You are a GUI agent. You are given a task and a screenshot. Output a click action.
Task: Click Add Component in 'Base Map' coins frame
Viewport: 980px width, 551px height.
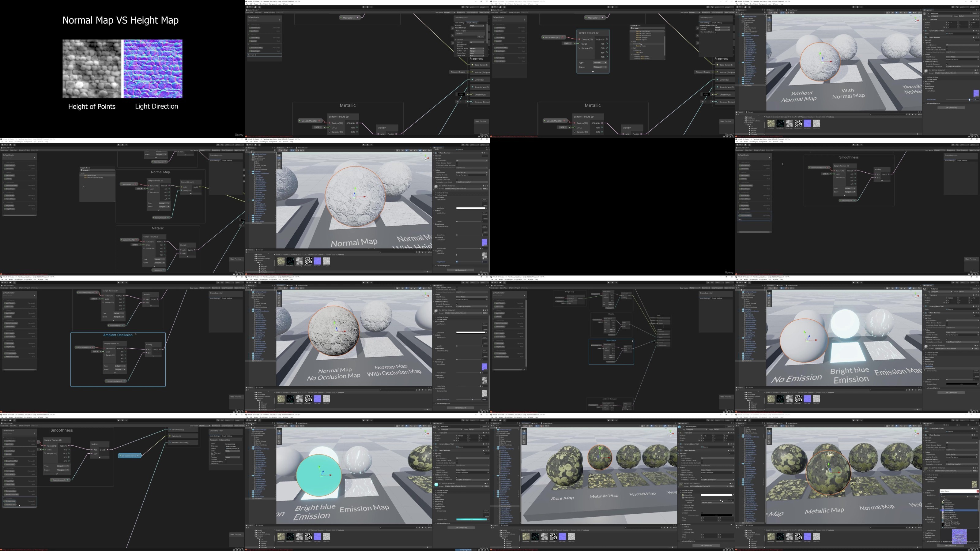point(706,546)
